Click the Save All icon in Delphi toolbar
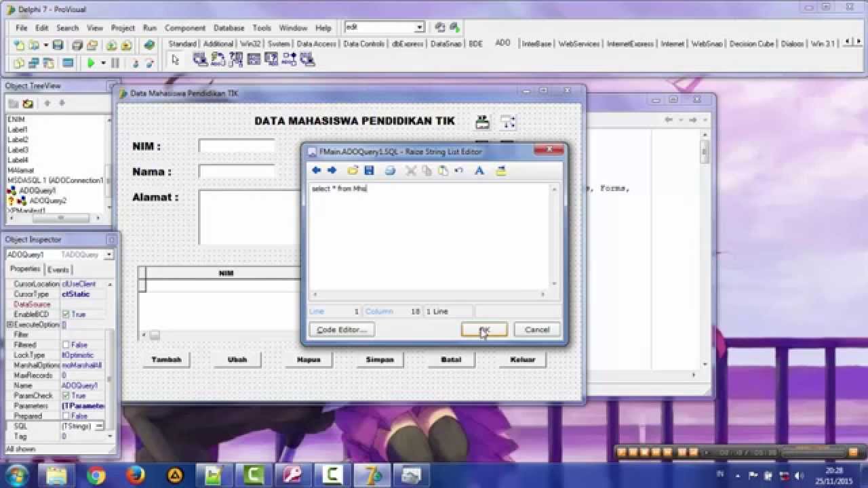This screenshot has width=868, height=488. 77,45
